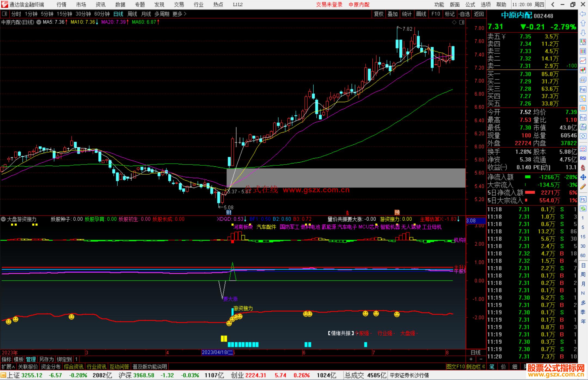Collapse the 侧边栏 sidebar

pos(476,367)
